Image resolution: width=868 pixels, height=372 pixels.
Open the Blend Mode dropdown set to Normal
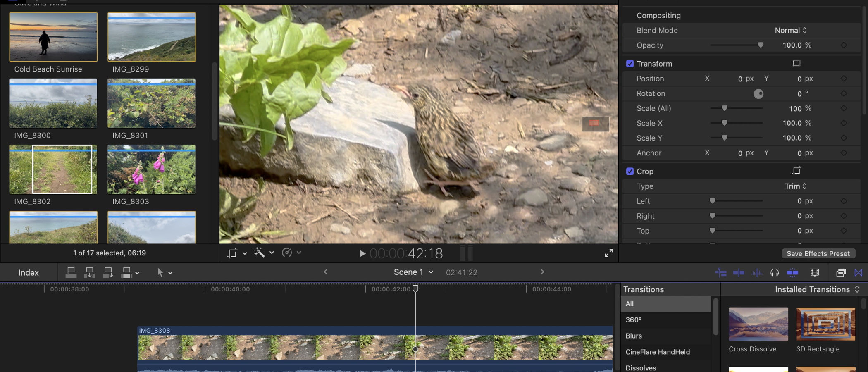tap(790, 30)
